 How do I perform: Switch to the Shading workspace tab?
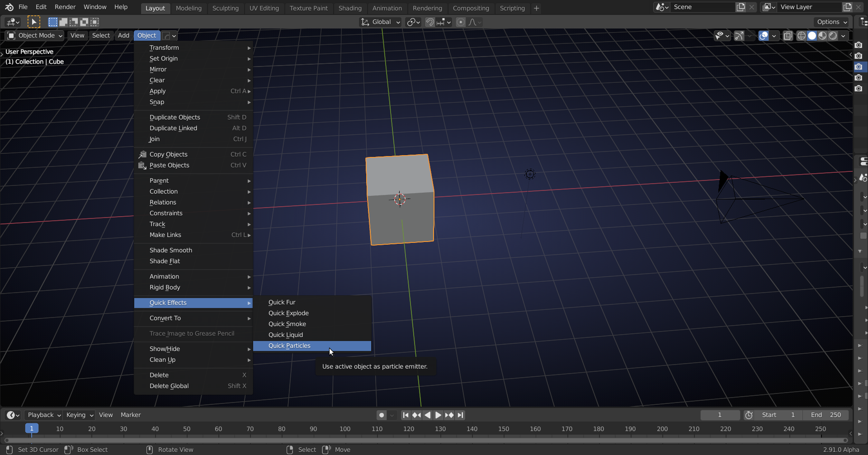point(350,8)
